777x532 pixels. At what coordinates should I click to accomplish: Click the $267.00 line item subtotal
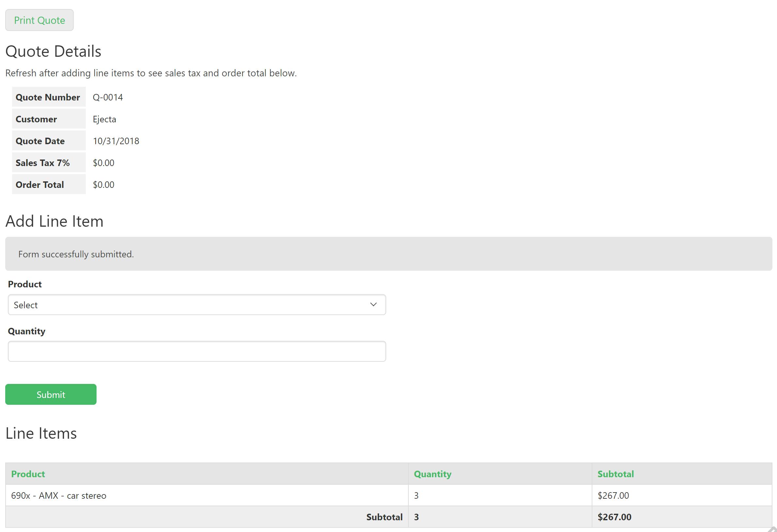point(613,495)
